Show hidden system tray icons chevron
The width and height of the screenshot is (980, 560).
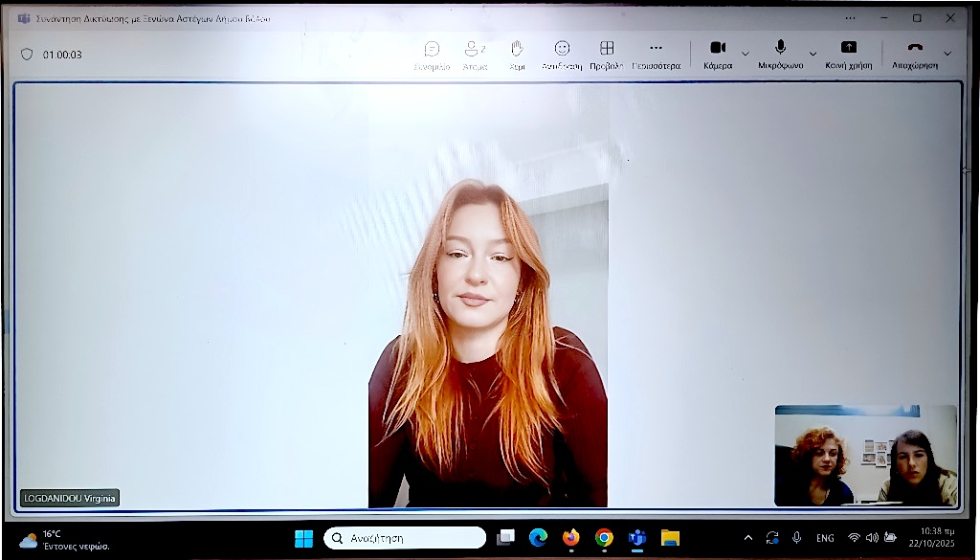tap(747, 538)
